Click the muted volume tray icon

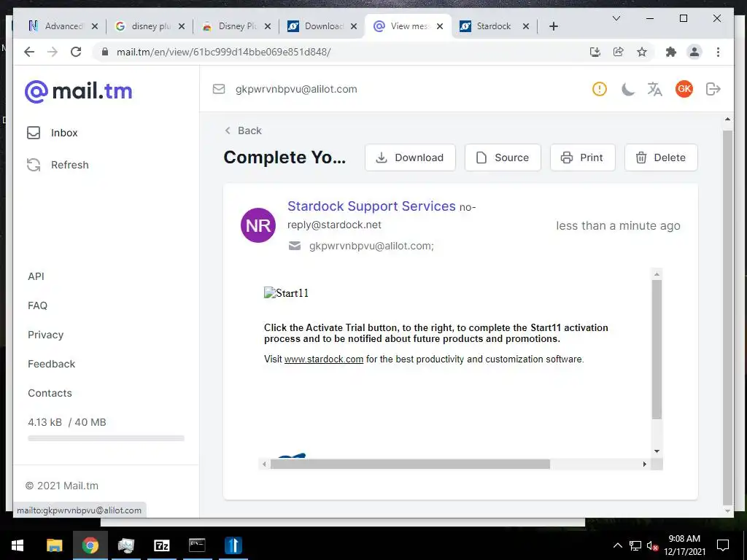(652, 546)
